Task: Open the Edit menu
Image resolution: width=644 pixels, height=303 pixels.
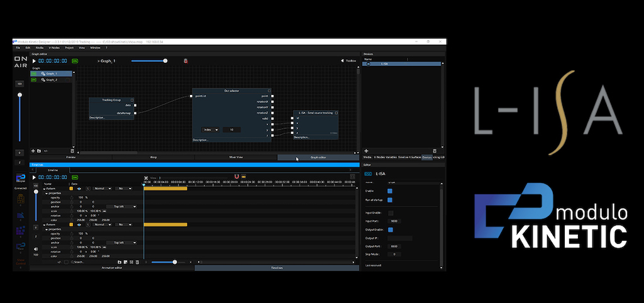Action: 28,48
